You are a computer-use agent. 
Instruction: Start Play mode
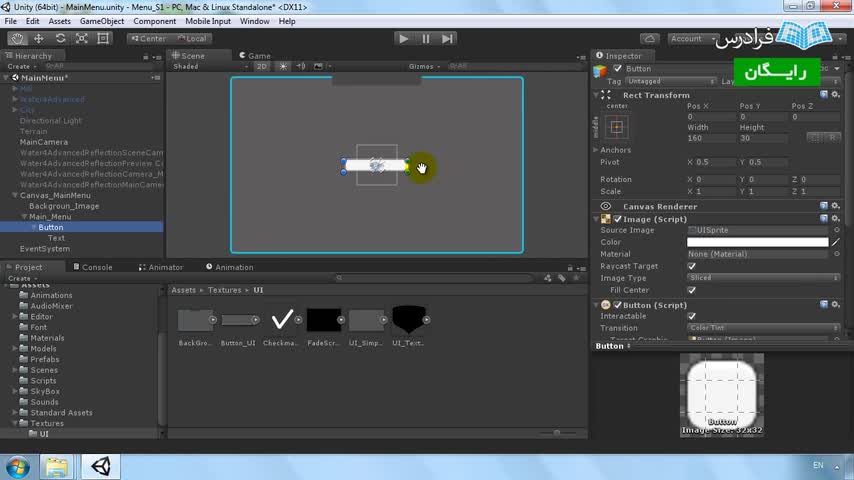(404, 39)
